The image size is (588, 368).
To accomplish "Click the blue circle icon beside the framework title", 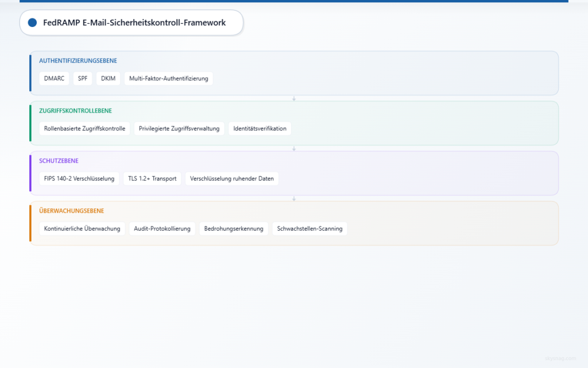I will [x=33, y=22].
